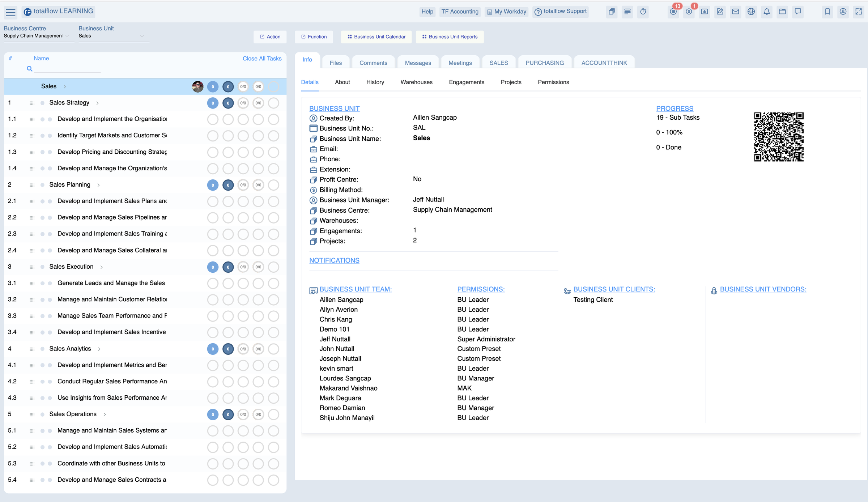The height and width of the screenshot is (502, 868).
Task: Toggle first status circle for task 2.3
Action: point(213,234)
